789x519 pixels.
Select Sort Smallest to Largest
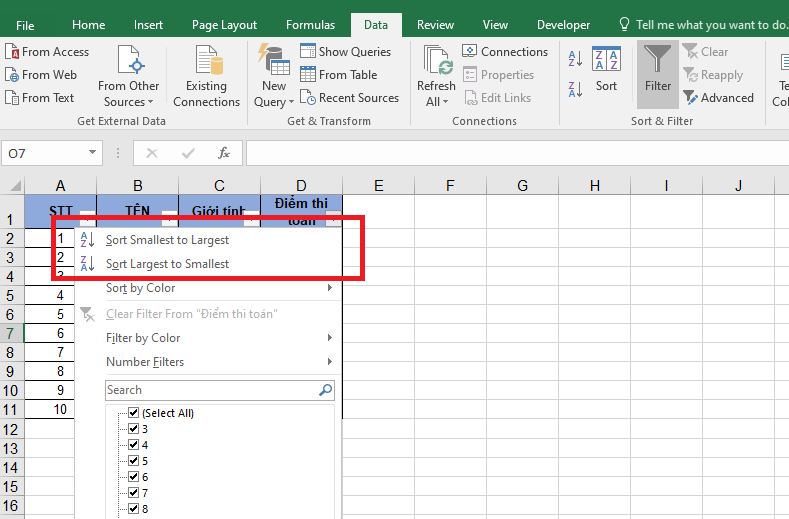point(167,240)
